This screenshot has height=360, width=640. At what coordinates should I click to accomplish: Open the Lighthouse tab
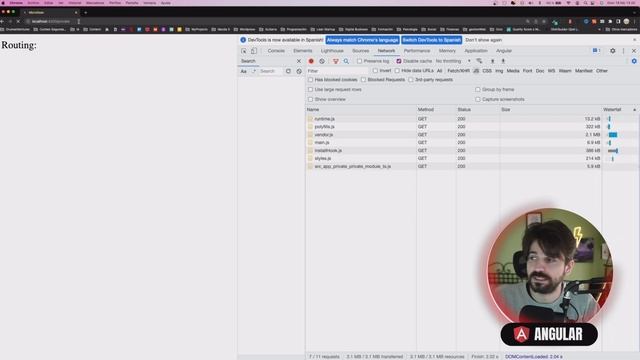pos(332,51)
